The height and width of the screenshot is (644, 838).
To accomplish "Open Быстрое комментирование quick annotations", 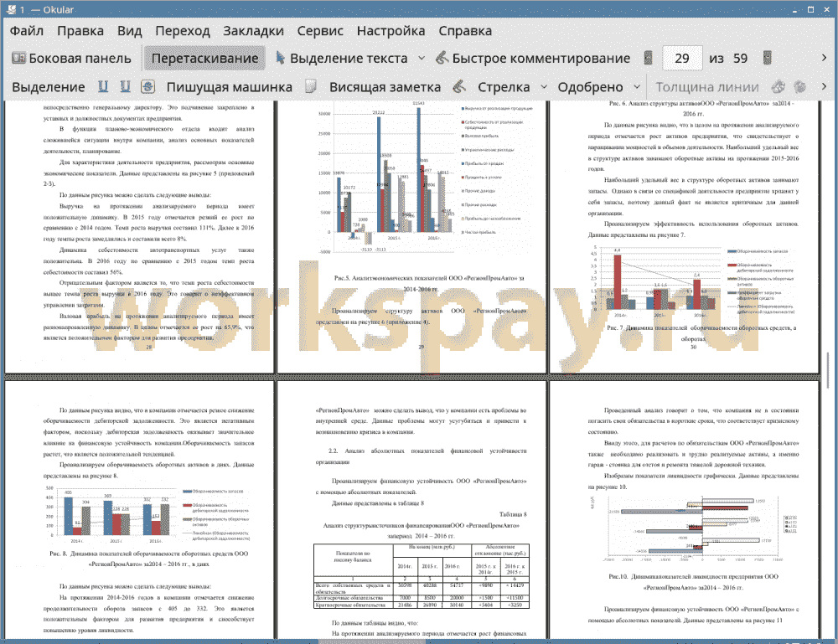I will [533, 59].
